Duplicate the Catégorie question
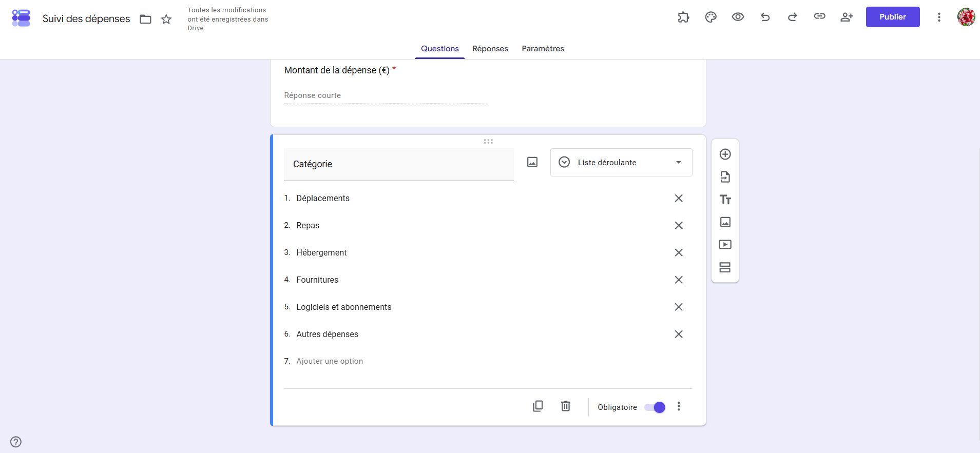This screenshot has width=980, height=453. (537, 406)
